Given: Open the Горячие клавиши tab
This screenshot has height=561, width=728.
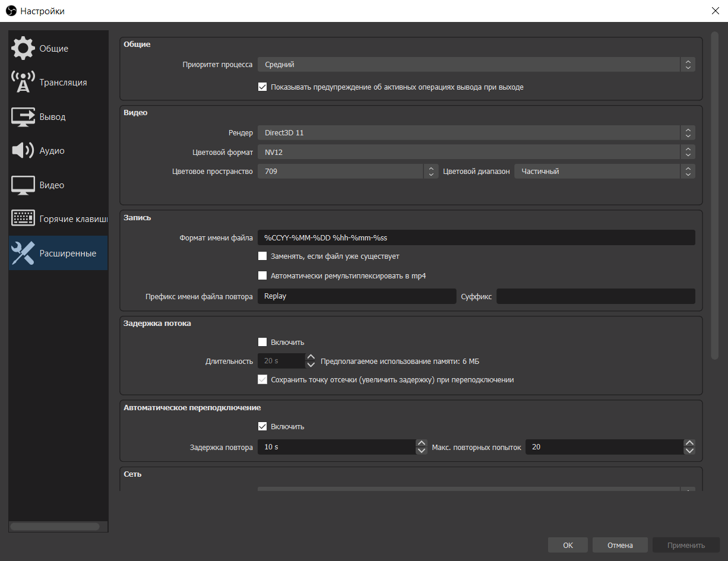Looking at the screenshot, I should tap(58, 219).
